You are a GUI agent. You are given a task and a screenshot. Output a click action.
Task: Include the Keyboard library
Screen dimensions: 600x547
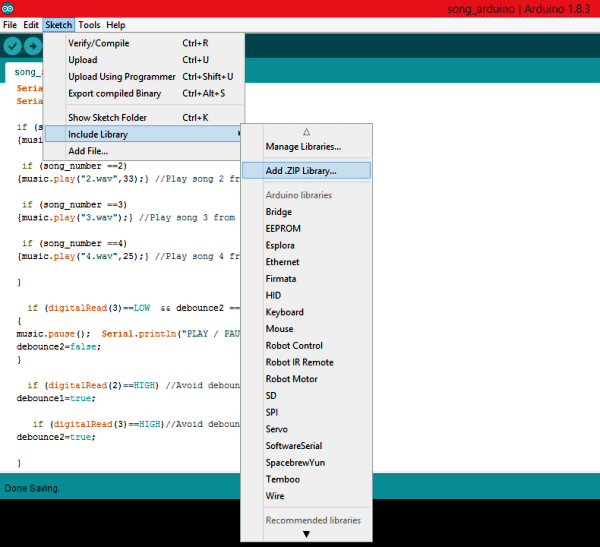point(306,312)
